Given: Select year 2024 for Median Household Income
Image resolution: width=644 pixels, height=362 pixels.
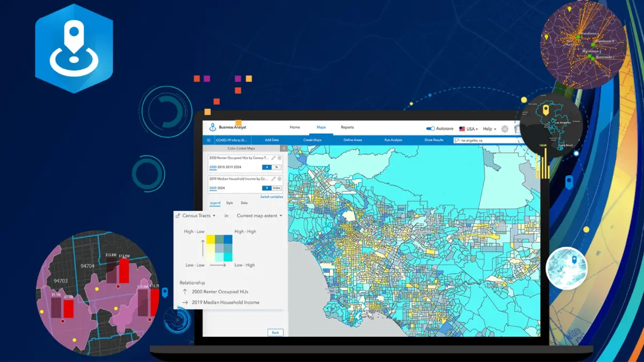Looking at the screenshot, I should point(221,188).
